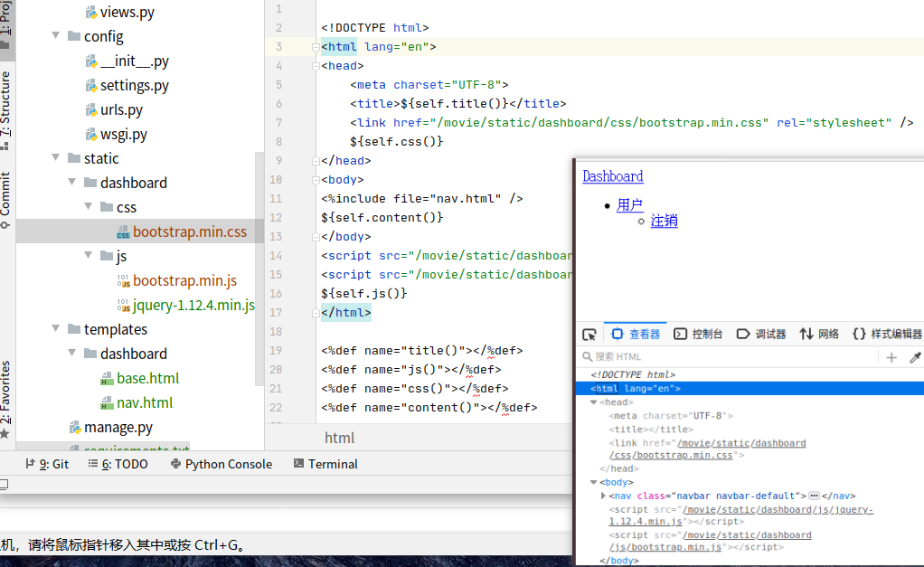Open settings.py file
The width and height of the screenshot is (924, 567).
click(135, 86)
